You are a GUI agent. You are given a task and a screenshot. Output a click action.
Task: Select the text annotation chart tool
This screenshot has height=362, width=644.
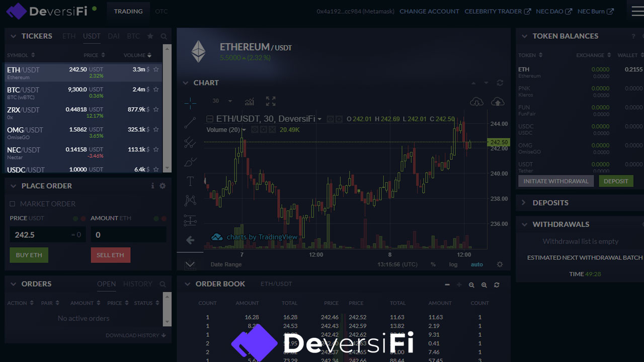tap(190, 181)
